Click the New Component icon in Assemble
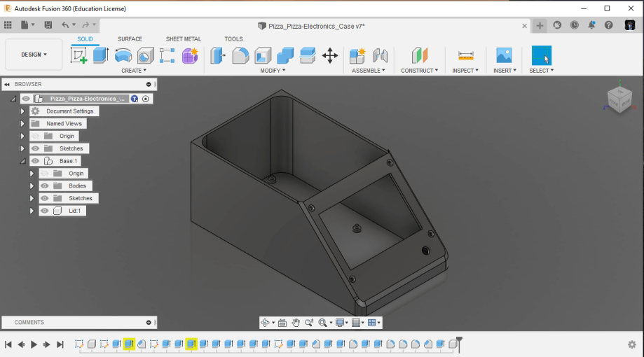The height and width of the screenshot is (357, 644). coord(357,55)
